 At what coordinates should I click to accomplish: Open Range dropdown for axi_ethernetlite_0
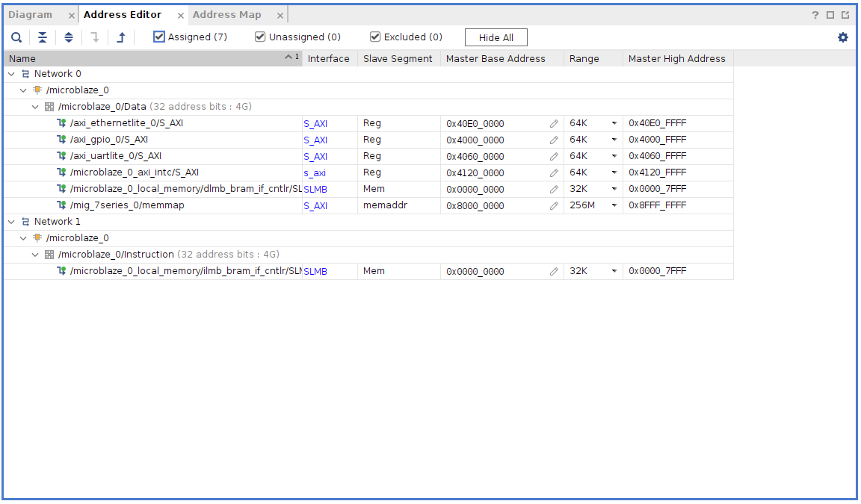coord(614,124)
